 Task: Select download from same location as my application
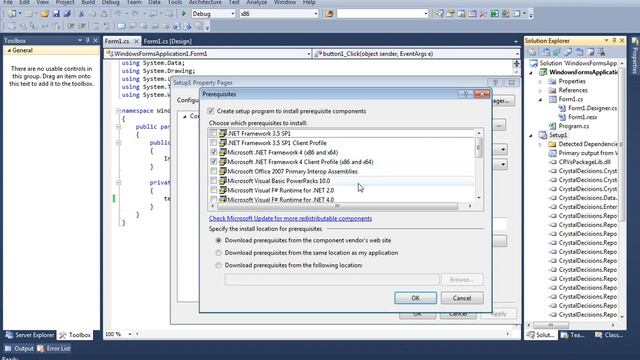tap(218, 253)
